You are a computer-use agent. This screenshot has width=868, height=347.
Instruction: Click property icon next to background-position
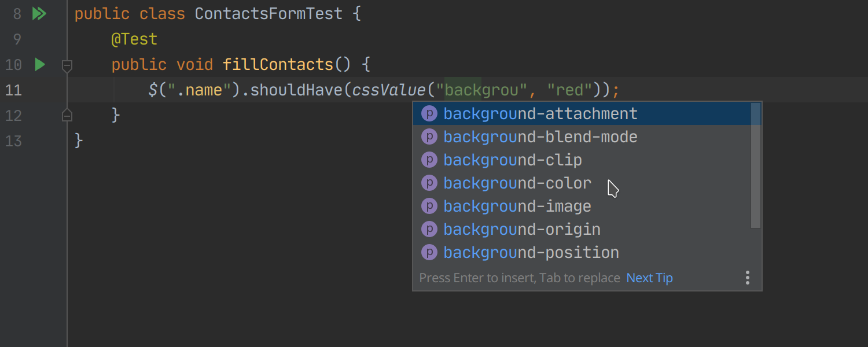coord(429,252)
